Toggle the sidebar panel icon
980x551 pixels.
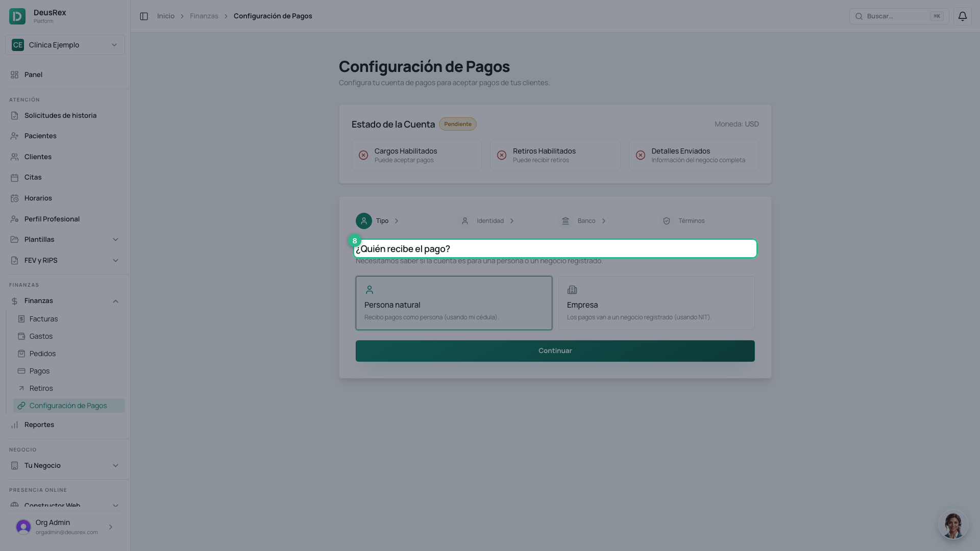click(x=144, y=16)
